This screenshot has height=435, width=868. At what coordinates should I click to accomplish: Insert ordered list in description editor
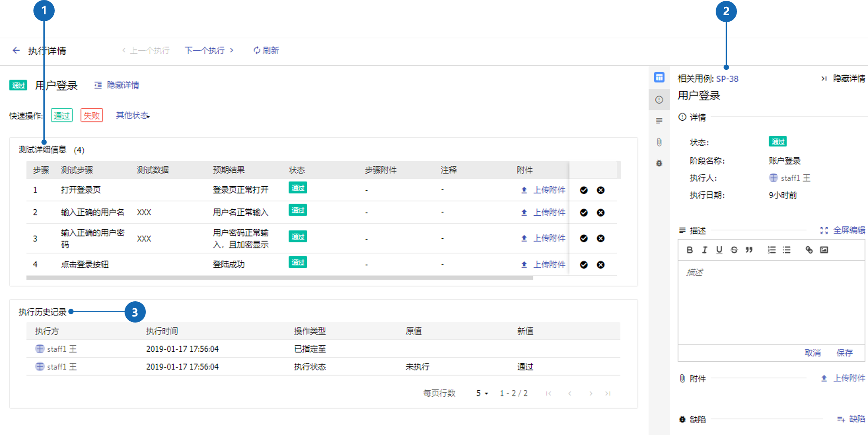(x=772, y=250)
